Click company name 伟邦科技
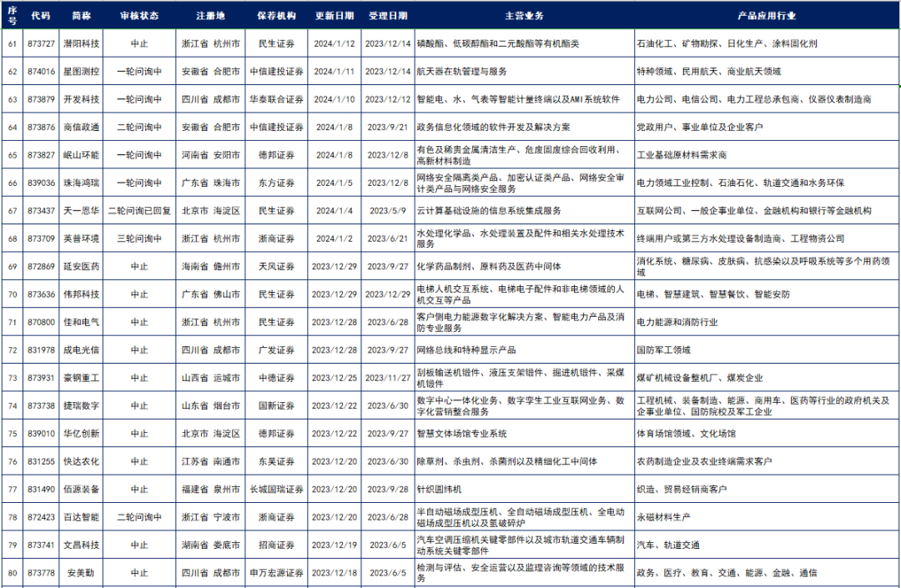 pyautogui.click(x=82, y=294)
